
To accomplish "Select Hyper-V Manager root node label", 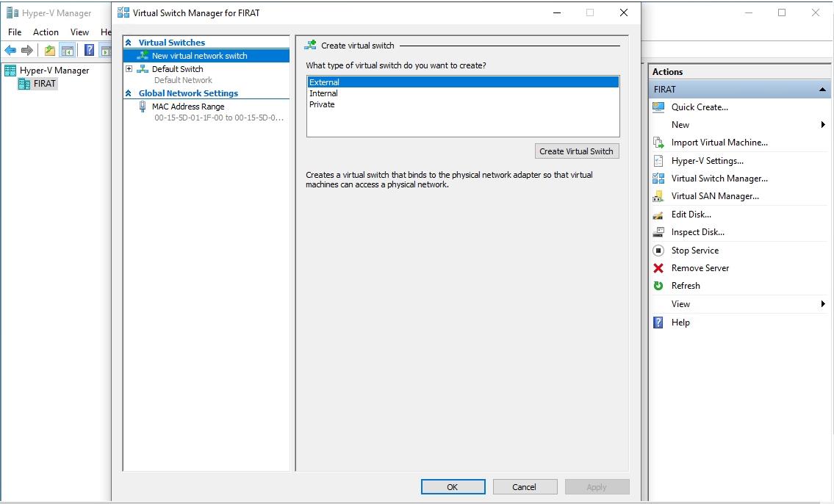I will (54, 71).
